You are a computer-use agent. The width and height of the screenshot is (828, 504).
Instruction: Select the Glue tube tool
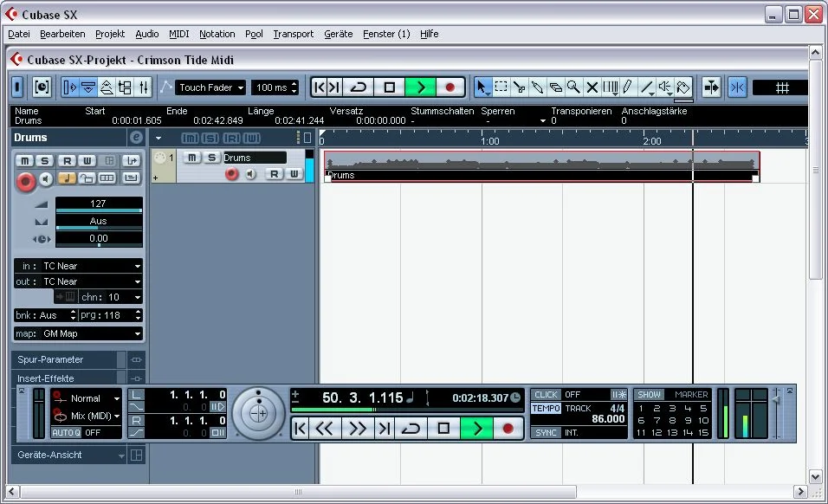pyautogui.click(x=537, y=87)
